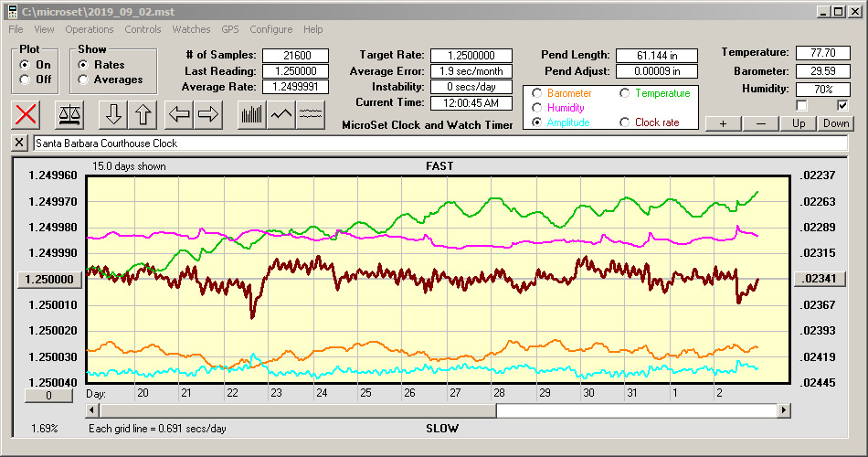Click the Instability field
This screenshot has width=868, height=457.
[471, 87]
